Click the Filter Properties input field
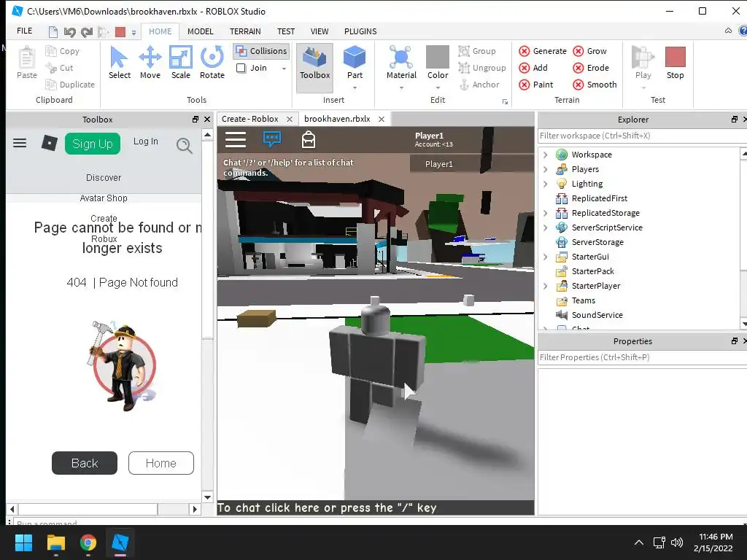This screenshot has width=747, height=560. pos(642,357)
